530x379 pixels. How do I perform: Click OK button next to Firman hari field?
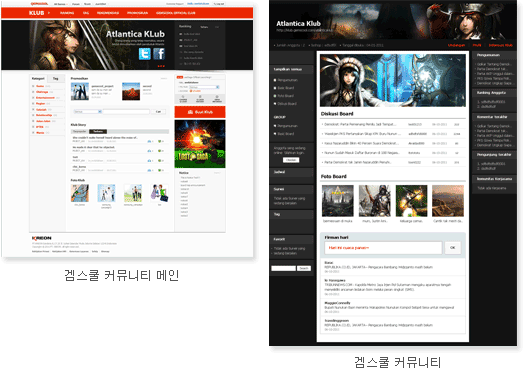tap(453, 247)
